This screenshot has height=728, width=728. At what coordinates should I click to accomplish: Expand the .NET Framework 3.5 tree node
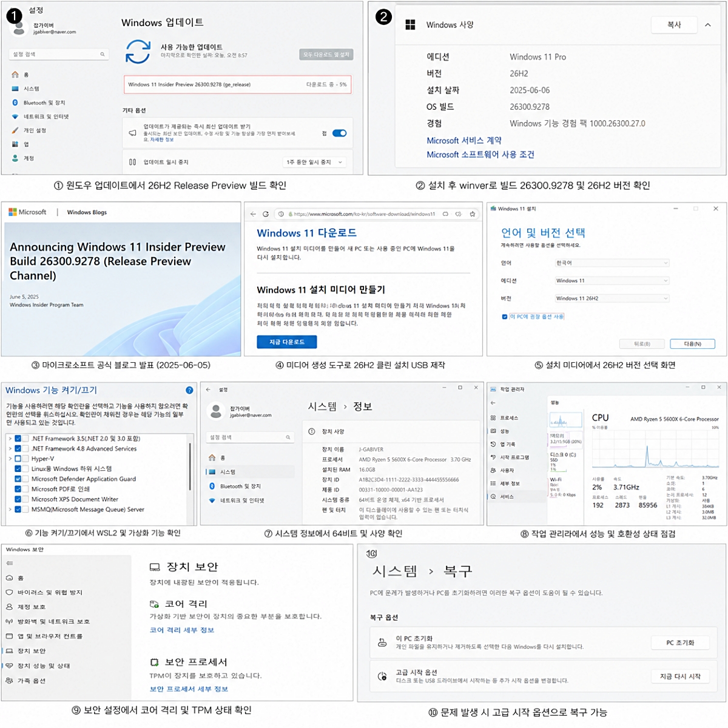[x=10, y=439]
